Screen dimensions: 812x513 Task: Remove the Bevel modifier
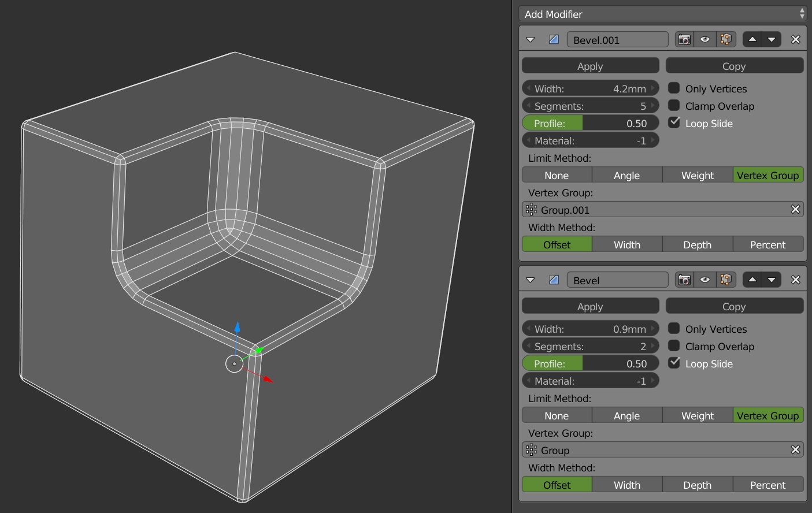796,280
